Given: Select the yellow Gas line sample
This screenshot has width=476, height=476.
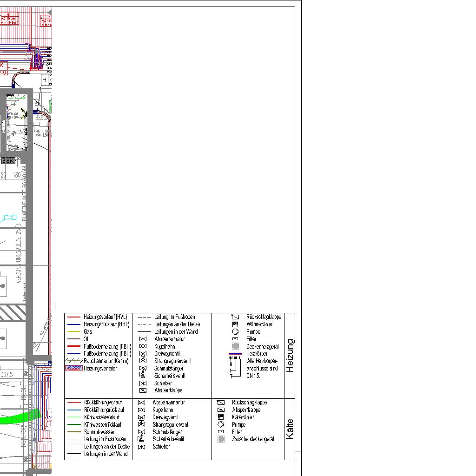Looking at the screenshot, I should [74, 332].
